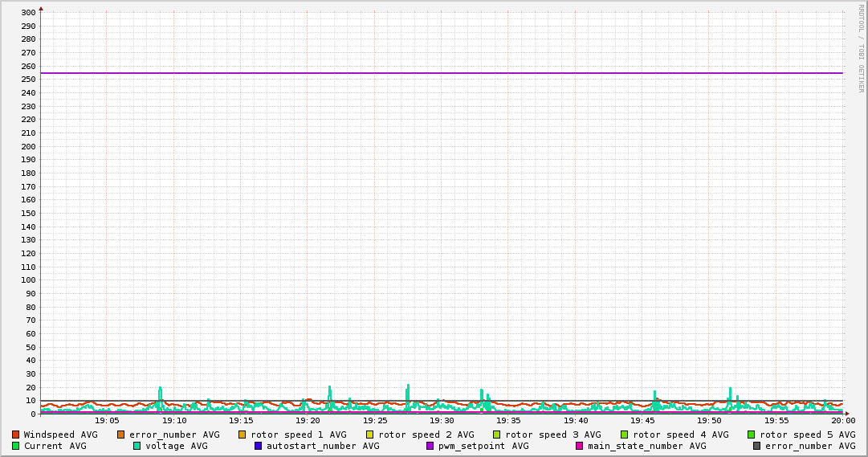The width and height of the screenshot is (868, 457).
Task: Click the 300 value on the y-axis
Action: click(x=28, y=13)
